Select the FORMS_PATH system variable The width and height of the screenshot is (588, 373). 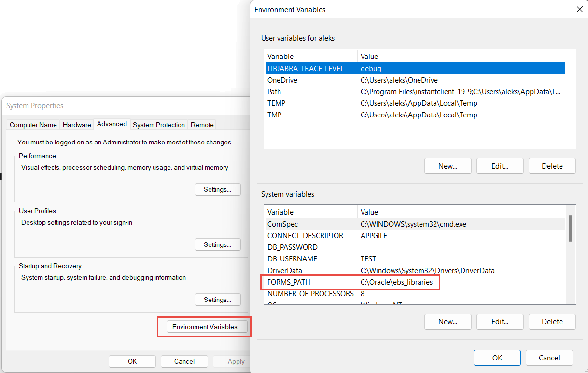click(x=415, y=282)
